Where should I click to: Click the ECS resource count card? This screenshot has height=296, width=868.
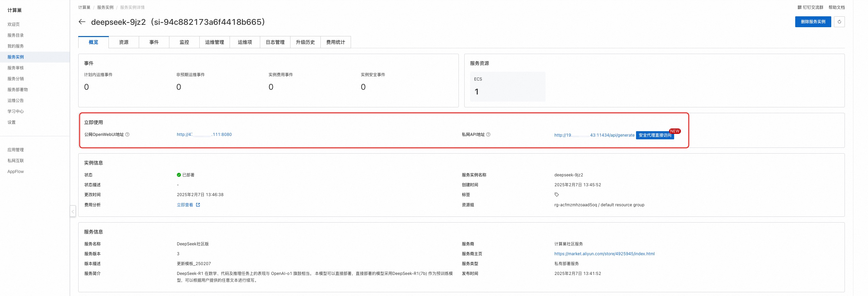click(507, 86)
